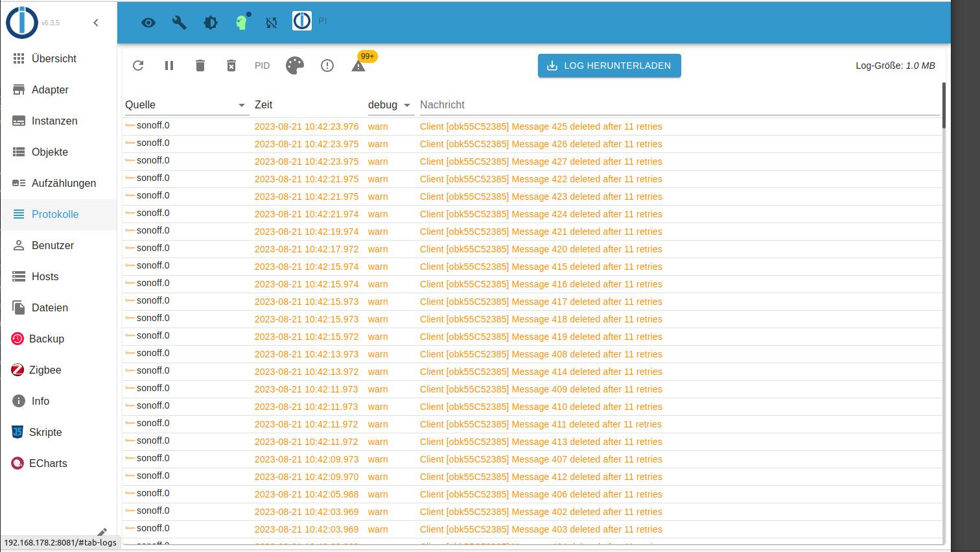Open ECharts in sidebar
Viewport: 980px width, 552px height.
[58, 463]
